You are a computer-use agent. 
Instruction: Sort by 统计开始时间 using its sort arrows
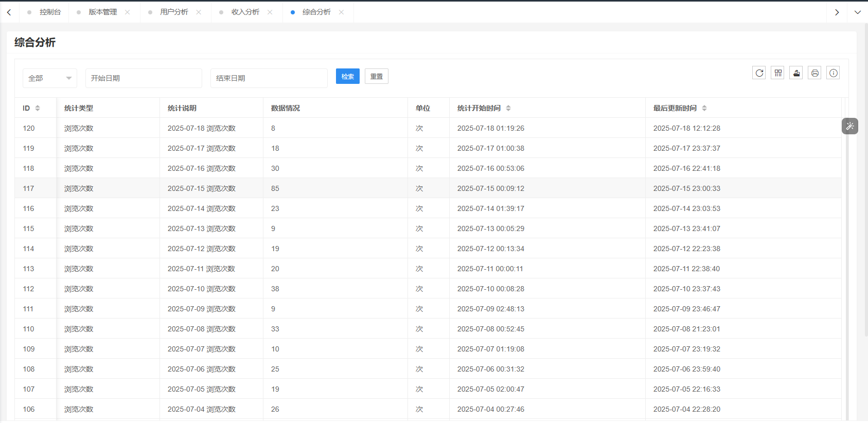coord(508,108)
